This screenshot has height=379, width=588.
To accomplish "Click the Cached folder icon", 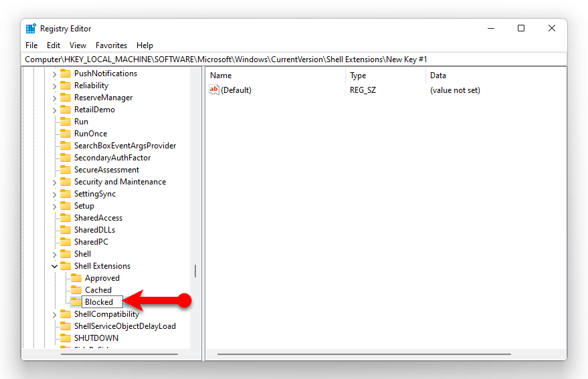I will coord(76,290).
